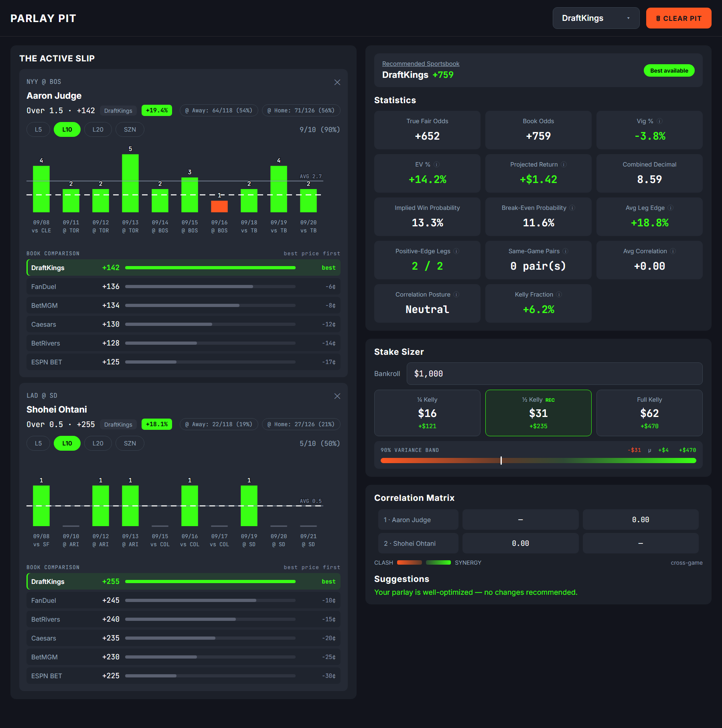Image resolution: width=722 pixels, height=728 pixels.
Task: Click the Clear Pit button
Action: point(679,18)
